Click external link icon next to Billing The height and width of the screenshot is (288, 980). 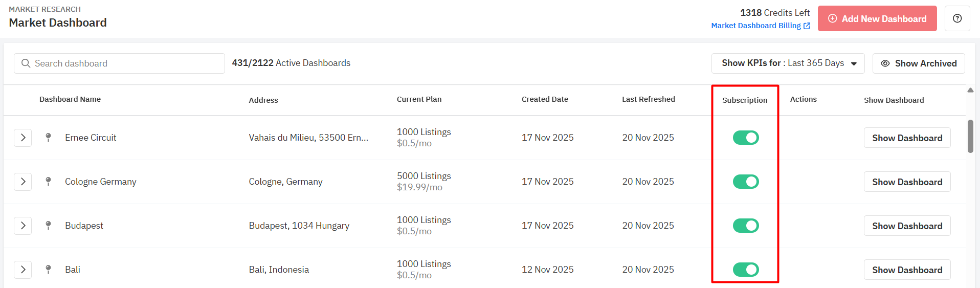tap(807, 26)
